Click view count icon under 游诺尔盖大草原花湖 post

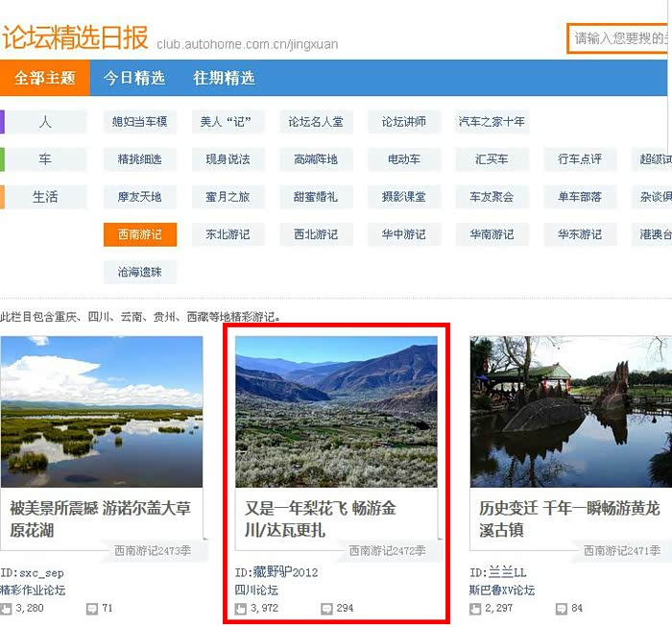coord(7,609)
